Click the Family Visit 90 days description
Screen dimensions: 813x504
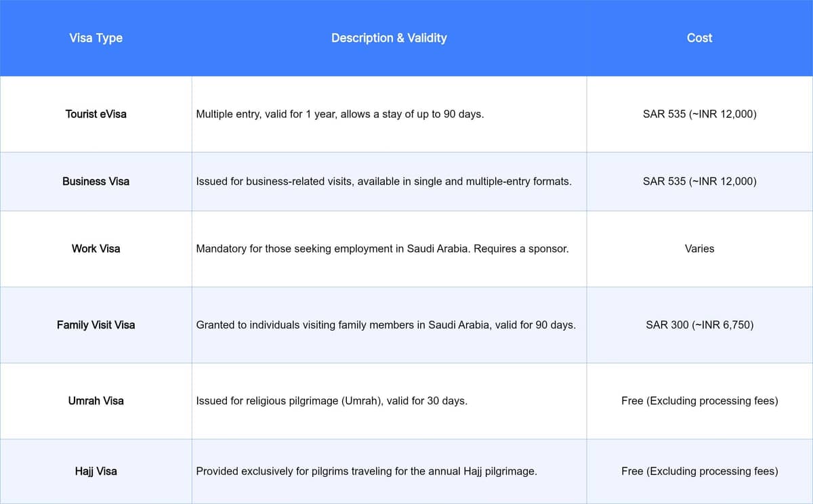coord(385,324)
